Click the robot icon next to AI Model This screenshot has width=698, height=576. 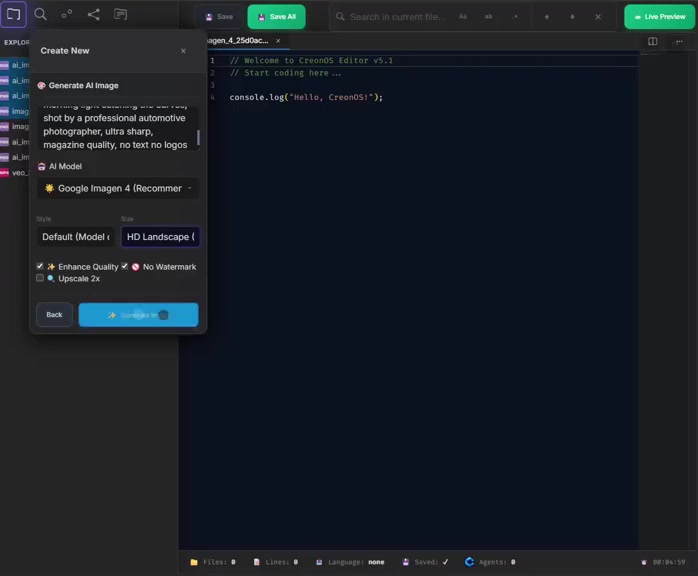(41, 166)
